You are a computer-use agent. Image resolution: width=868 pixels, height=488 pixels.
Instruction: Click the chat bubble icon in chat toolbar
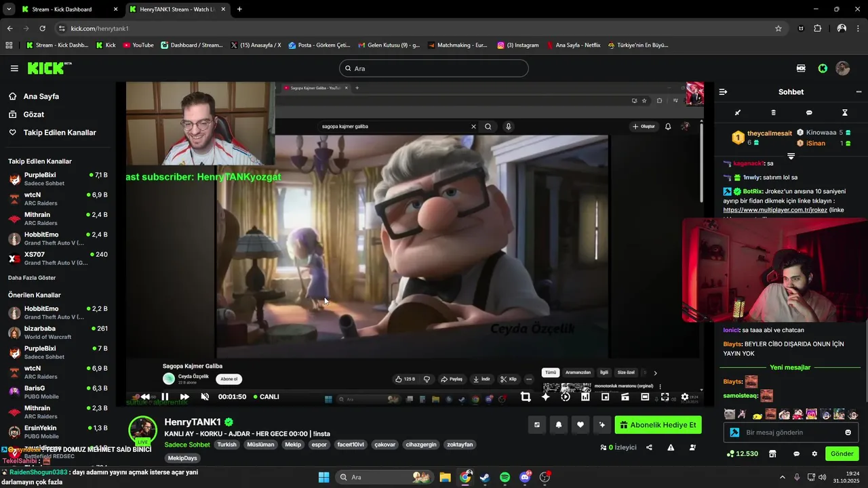coord(809,113)
